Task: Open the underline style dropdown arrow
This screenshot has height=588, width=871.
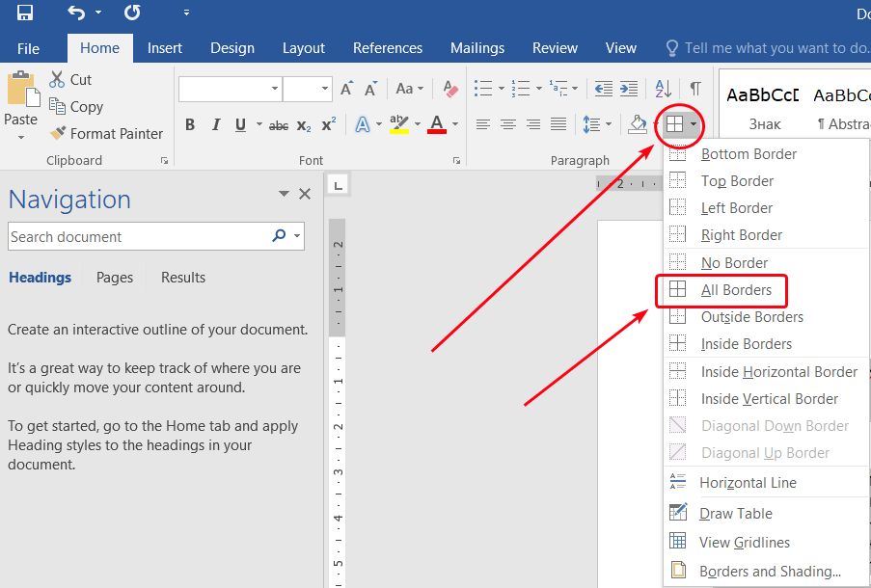Action: [x=259, y=123]
